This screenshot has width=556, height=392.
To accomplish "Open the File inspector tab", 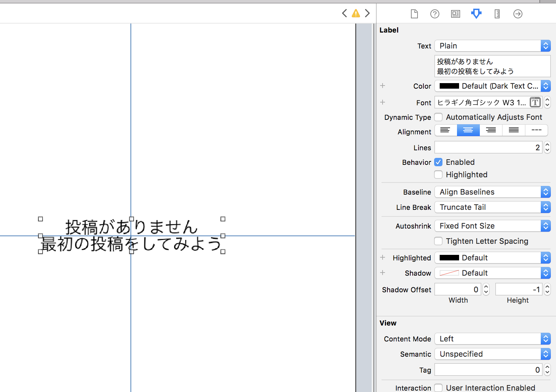I will (x=414, y=14).
